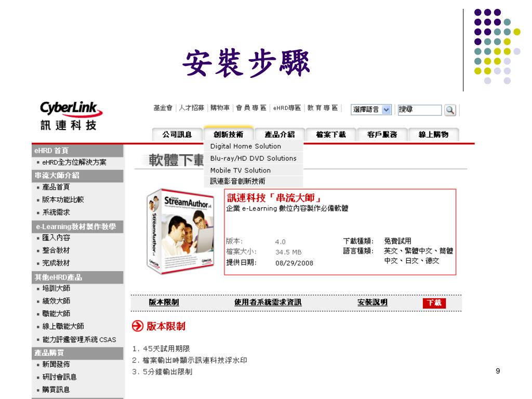
Task: Open 產品首頁 in sidebar
Action: (56, 187)
